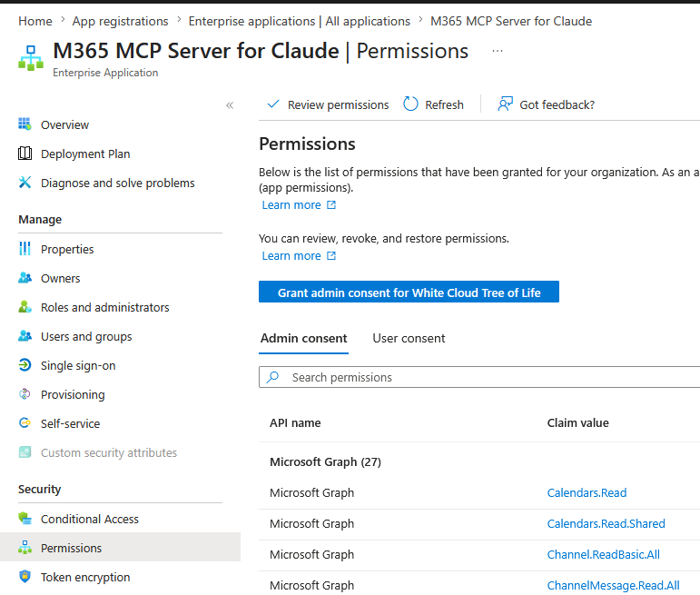The image size is (700, 595).
Task: Click the Refresh circular arrow icon
Action: (410, 104)
